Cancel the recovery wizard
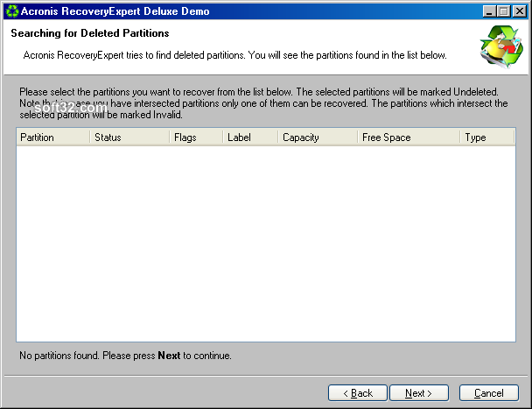This screenshot has width=532, height=409. (x=489, y=393)
